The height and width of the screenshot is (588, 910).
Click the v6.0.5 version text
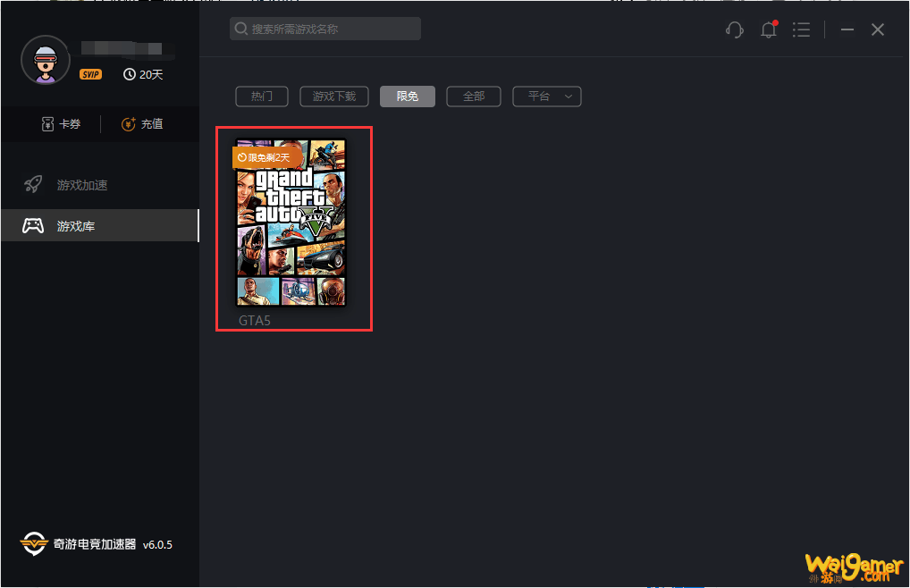point(158,544)
